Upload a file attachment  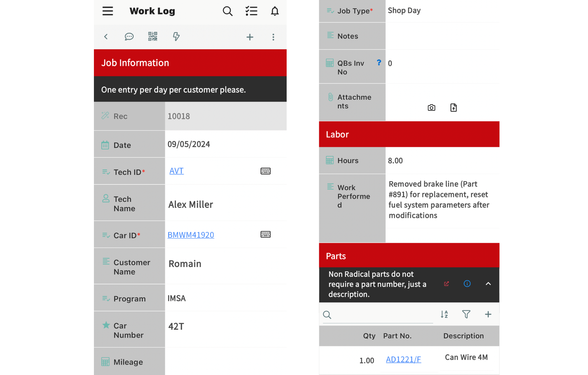pos(453,108)
